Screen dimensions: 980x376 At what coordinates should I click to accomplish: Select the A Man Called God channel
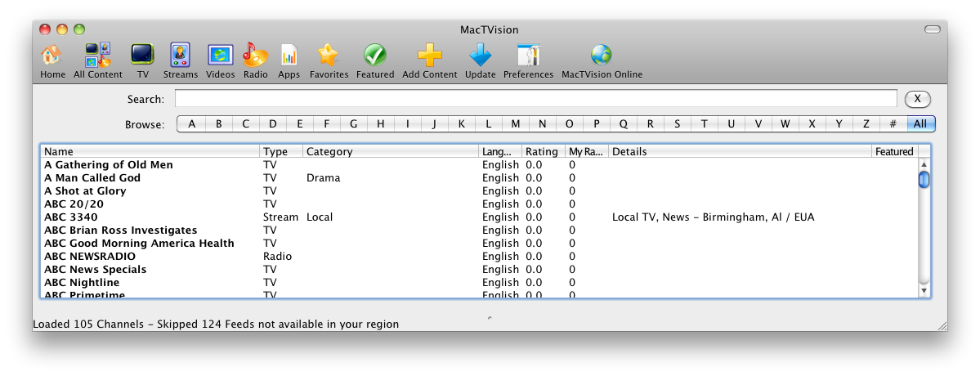point(480,178)
